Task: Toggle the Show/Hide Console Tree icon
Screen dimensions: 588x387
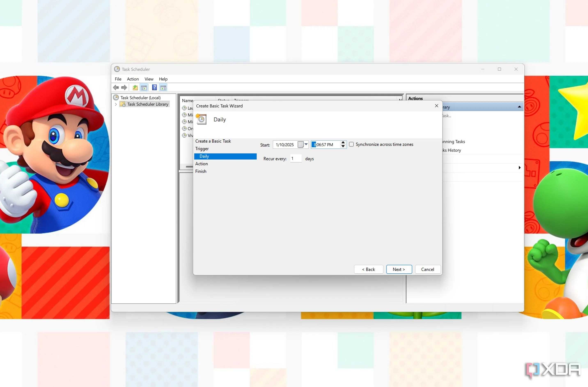Action: coord(144,88)
